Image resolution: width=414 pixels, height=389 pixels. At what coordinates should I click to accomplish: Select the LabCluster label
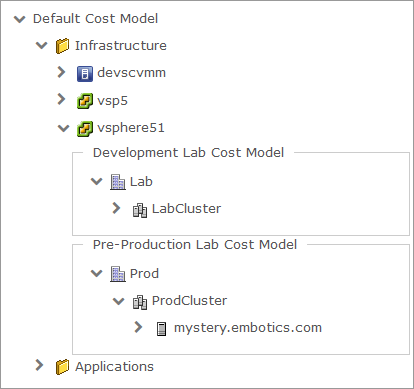[x=186, y=209]
